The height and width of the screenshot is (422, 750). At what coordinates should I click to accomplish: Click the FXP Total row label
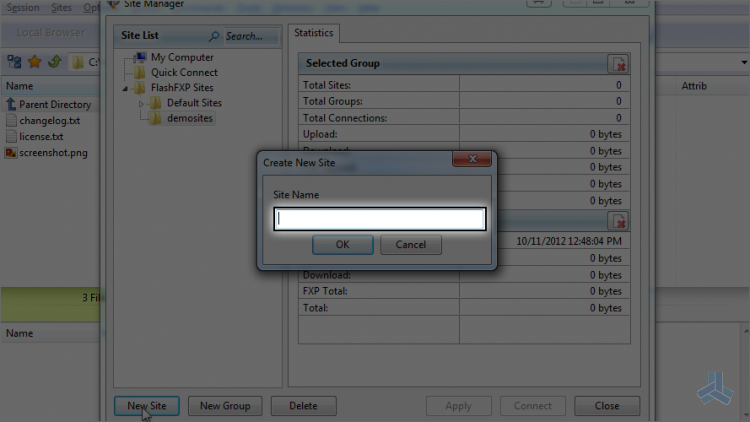[325, 291]
